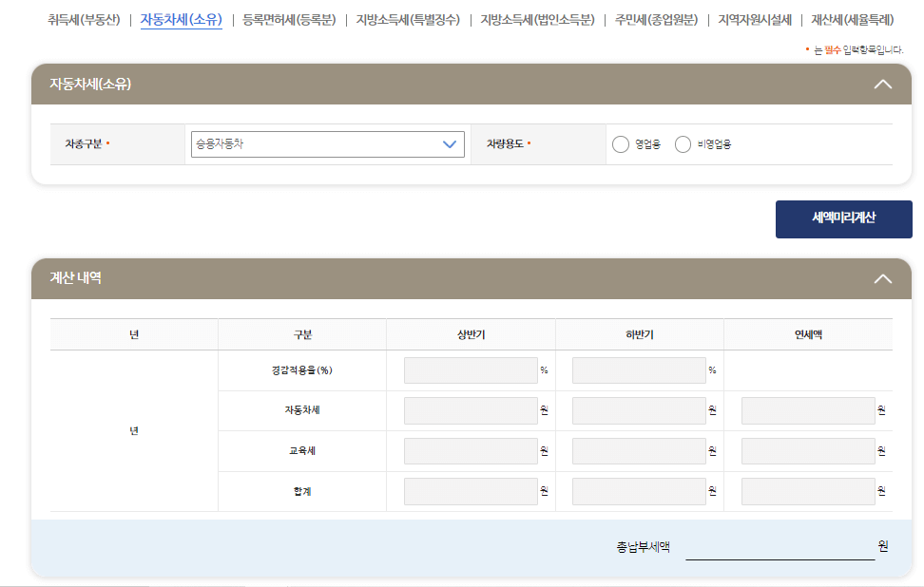Click the 하반기 교육세 amount field

click(639, 450)
